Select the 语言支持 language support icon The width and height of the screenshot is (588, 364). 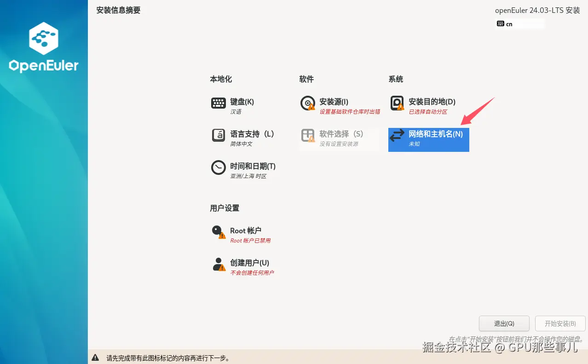pyautogui.click(x=218, y=135)
